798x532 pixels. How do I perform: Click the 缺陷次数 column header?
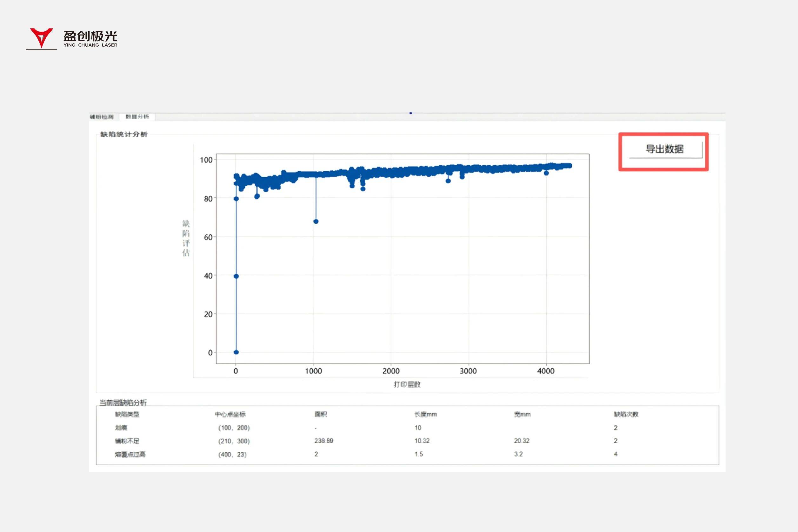626,414
